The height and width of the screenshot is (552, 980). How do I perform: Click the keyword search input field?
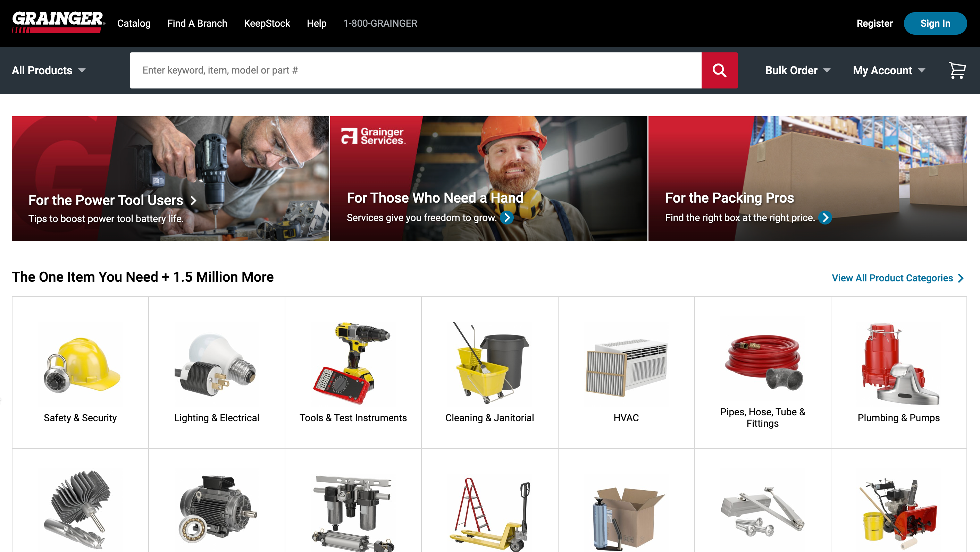416,70
